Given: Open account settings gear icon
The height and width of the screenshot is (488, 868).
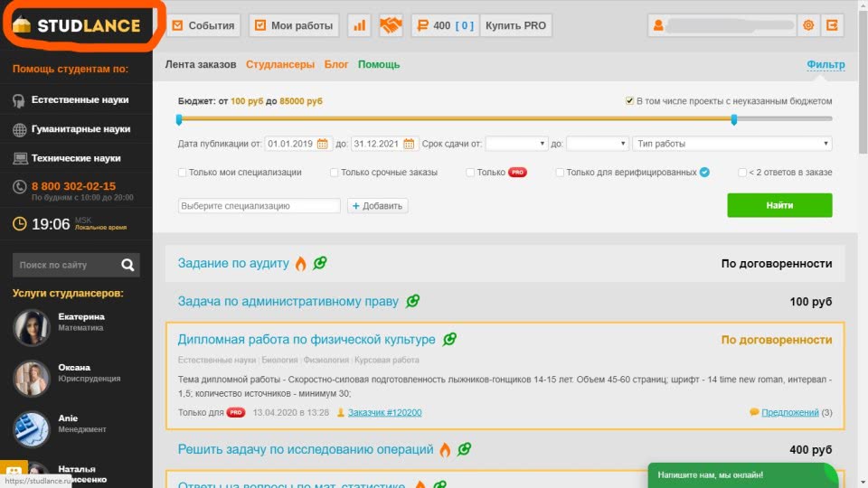Looking at the screenshot, I should (808, 25).
